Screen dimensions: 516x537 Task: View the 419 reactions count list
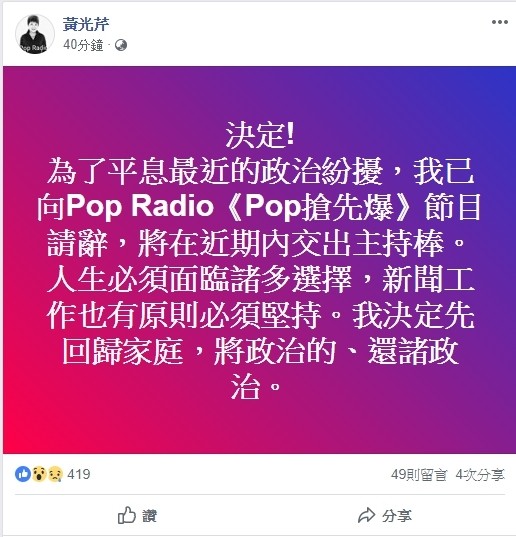[79, 474]
